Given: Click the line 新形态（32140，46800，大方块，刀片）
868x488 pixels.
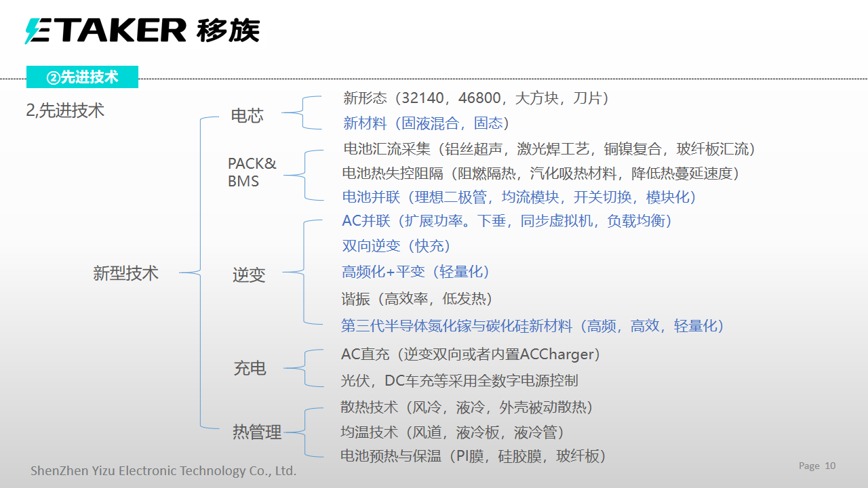Looking at the screenshot, I should (x=477, y=98).
